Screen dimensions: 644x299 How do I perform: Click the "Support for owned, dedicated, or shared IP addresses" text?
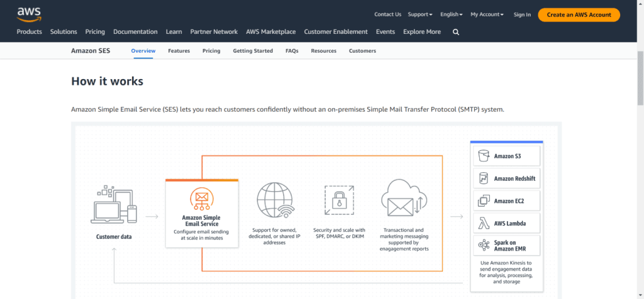tap(274, 236)
